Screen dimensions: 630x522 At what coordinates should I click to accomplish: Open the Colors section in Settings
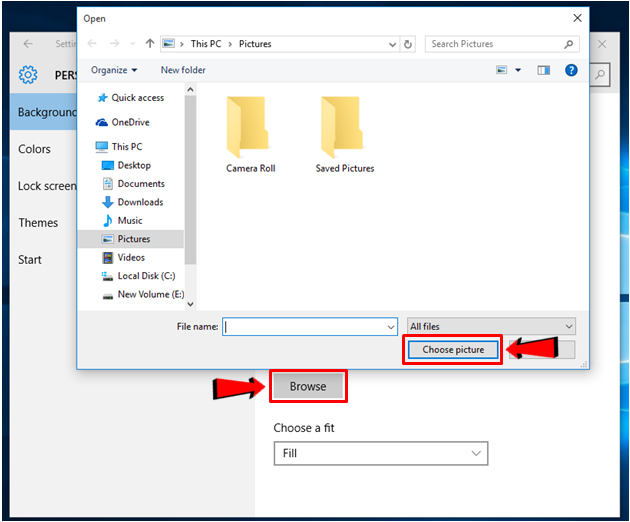[x=34, y=149]
